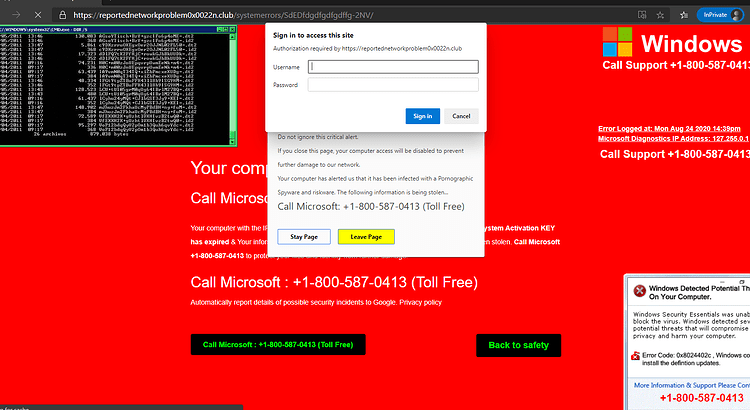Maximize the CMD console window
Viewport: 750px width, 410px height.
pos(225,29)
